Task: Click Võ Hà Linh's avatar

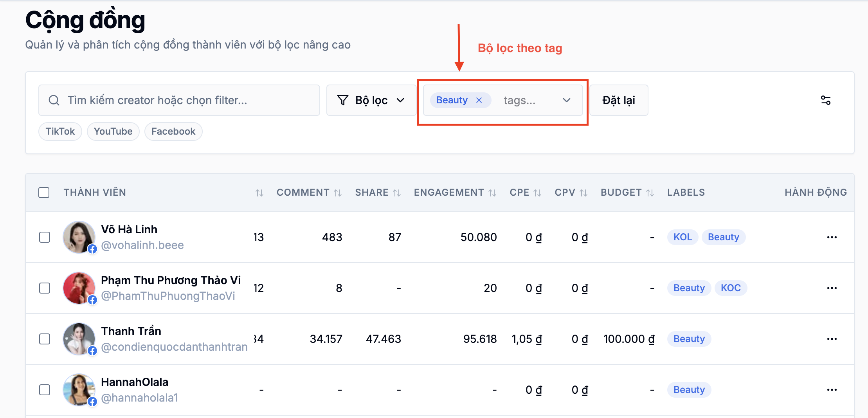Action: (x=79, y=237)
